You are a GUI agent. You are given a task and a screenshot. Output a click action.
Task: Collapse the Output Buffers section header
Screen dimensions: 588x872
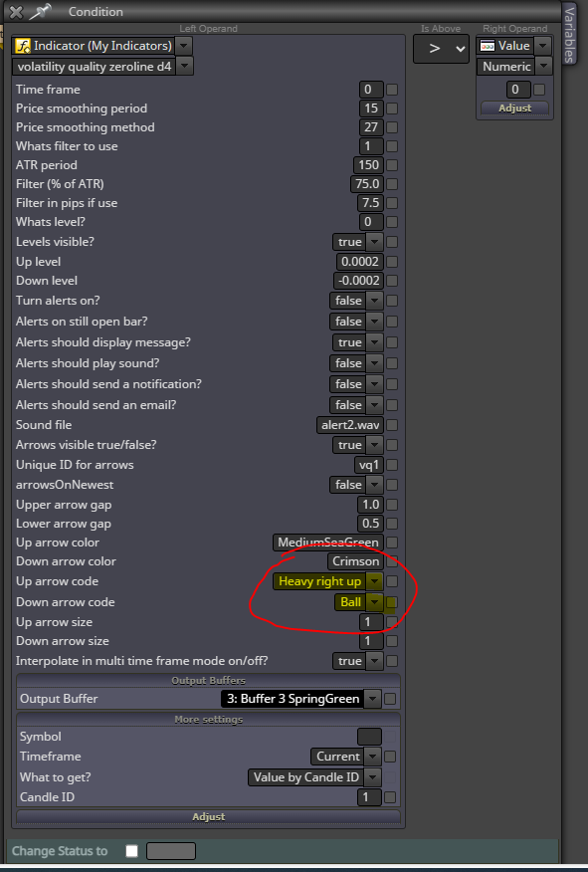coord(208,681)
